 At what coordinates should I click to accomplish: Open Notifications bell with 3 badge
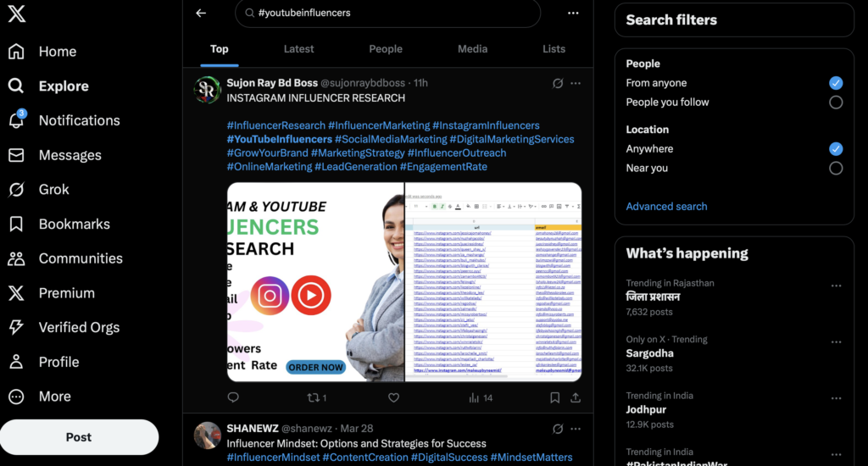click(64, 120)
